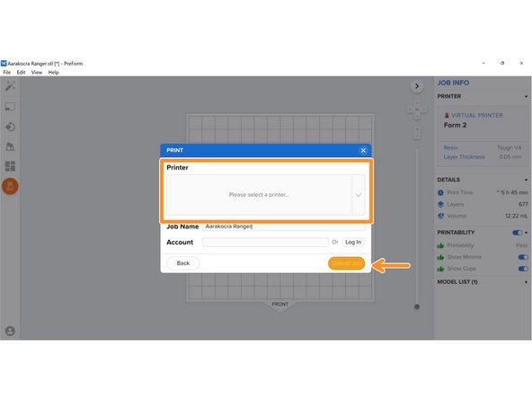Open the 'Please select a printer' dropdown
Screen dimensions: 532x399
click(x=266, y=195)
